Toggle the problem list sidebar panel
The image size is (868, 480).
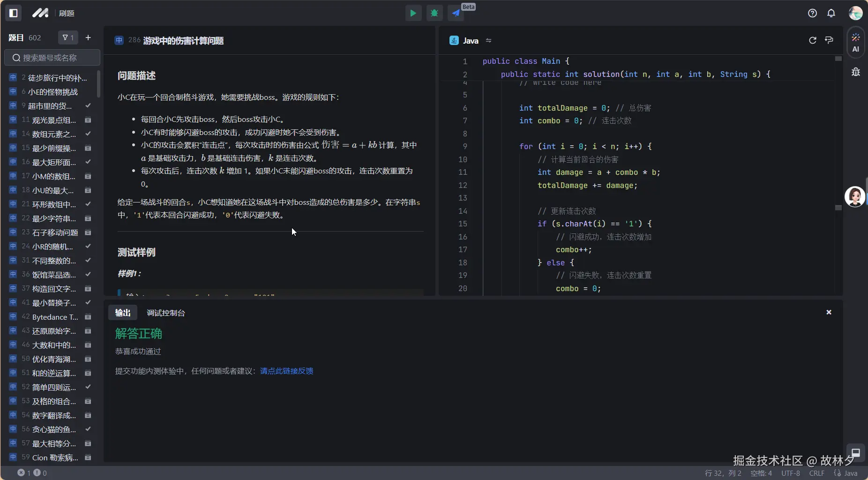[13, 13]
